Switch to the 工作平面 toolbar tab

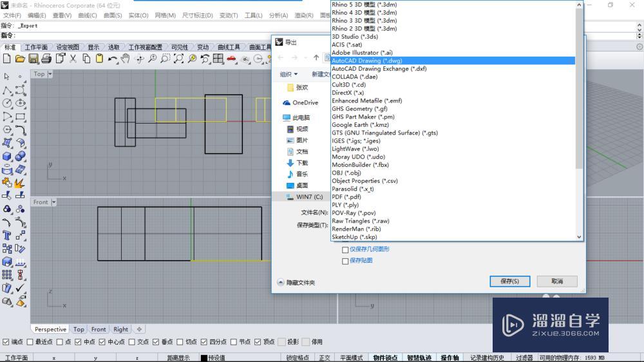[35, 47]
